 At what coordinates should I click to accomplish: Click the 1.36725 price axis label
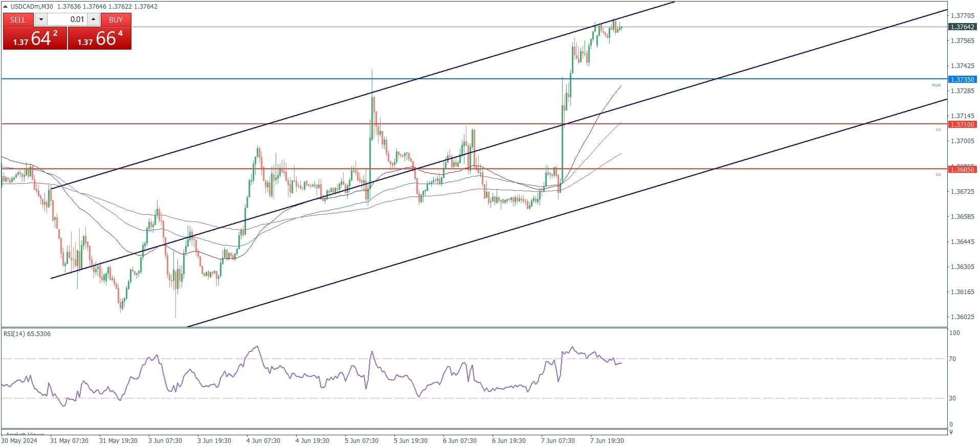(x=962, y=192)
